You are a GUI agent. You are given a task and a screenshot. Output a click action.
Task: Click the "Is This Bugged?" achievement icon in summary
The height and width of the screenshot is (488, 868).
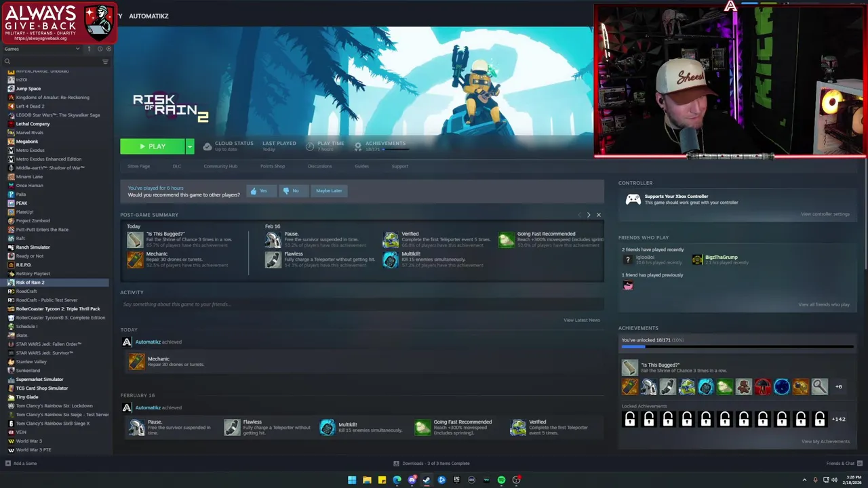coord(135,239)
